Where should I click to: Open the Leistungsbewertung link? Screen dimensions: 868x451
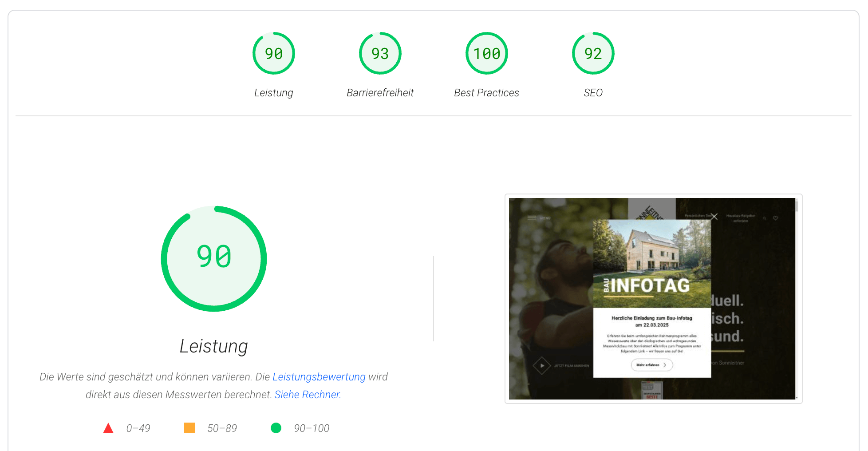coord(319,377)
